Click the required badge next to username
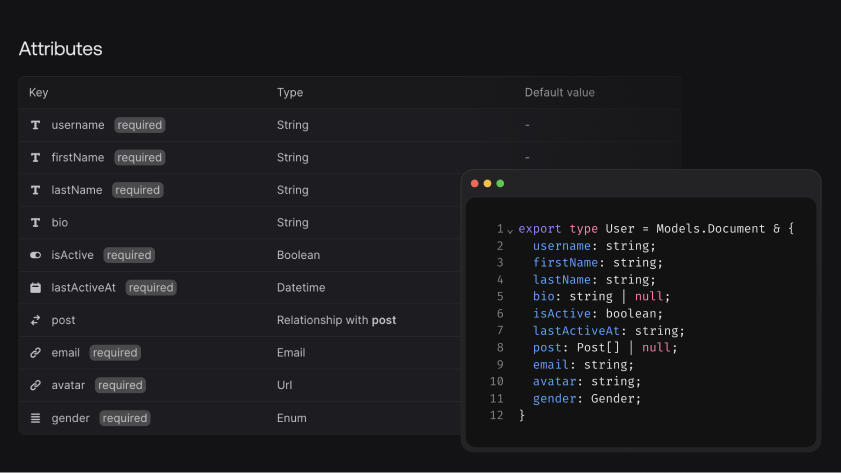Screen dimensions: 841x473 pos(139,125)
